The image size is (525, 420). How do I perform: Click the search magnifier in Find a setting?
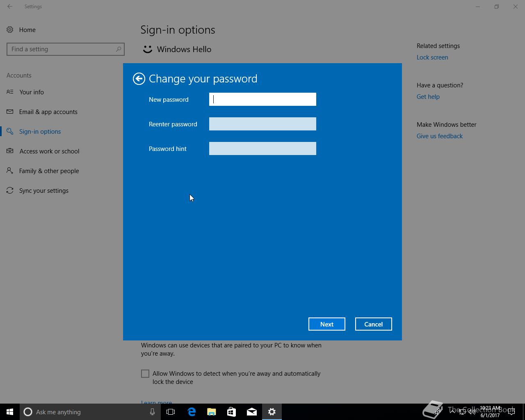pyautogui.click(x=119, y=49)
